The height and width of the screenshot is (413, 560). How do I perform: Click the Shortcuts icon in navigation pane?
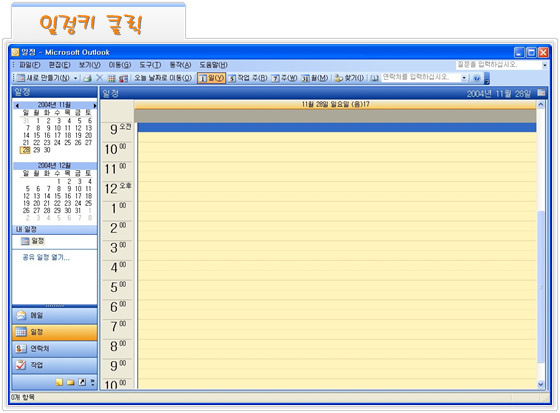coord(82,382)
